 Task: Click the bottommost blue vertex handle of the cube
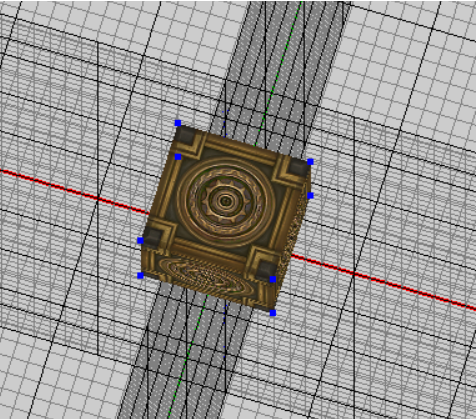pos(273,313)
